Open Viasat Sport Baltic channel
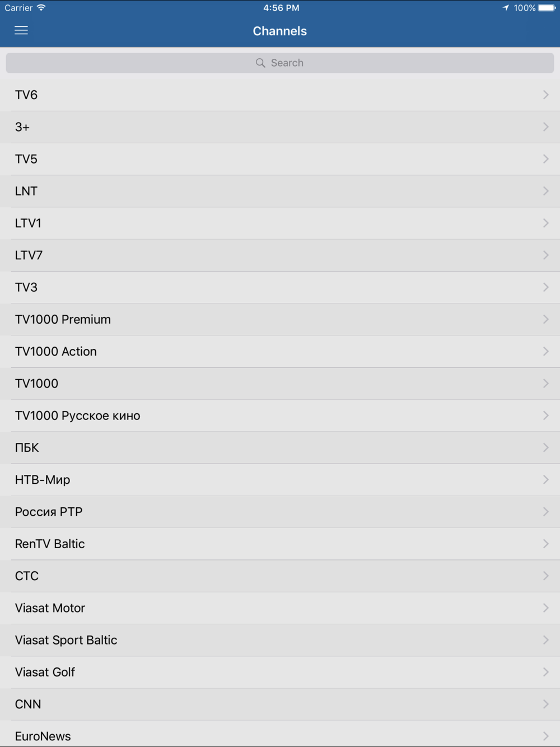 coord(280,640)
